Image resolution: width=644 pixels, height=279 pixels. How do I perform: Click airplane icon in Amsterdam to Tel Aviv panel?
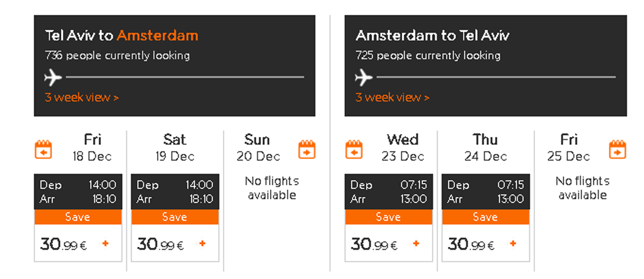[364, 78]
